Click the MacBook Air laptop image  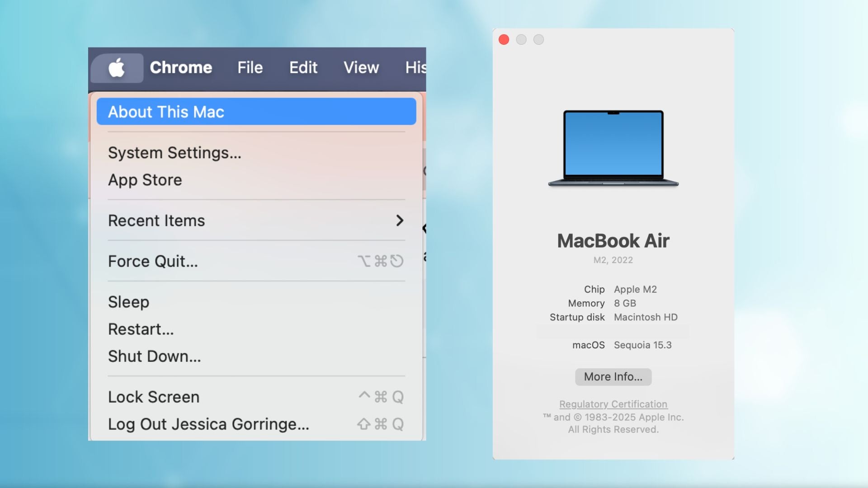click(x=613, y=148)
